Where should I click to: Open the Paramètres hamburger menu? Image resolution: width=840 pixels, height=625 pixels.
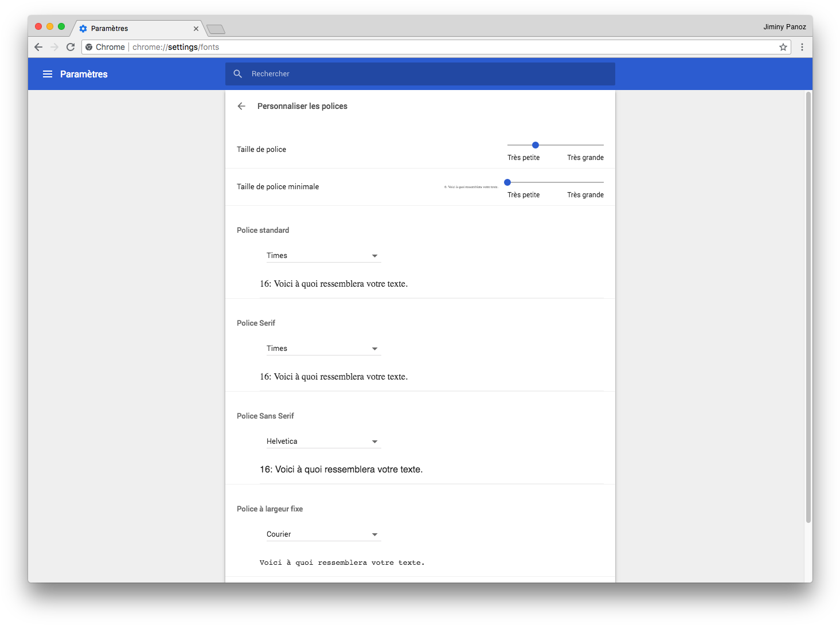coord(48,74)
